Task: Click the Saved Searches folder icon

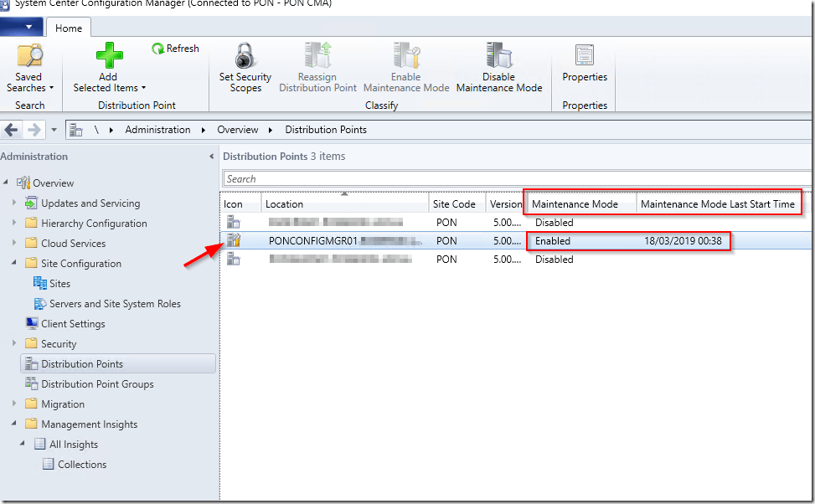Action: (29, 57)
